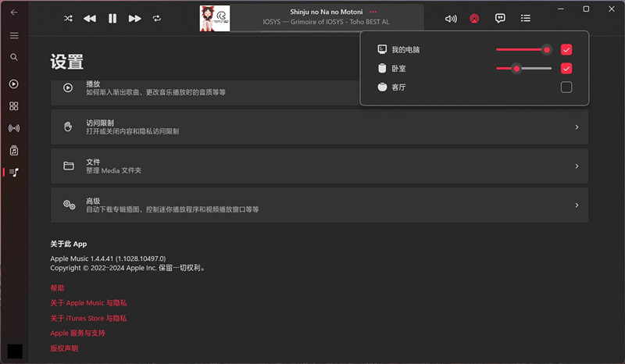Viewport: 625px width, 364px height.
Task: Open the Up Next queue list
Action: pyautogui.click(x=525, y=18)
